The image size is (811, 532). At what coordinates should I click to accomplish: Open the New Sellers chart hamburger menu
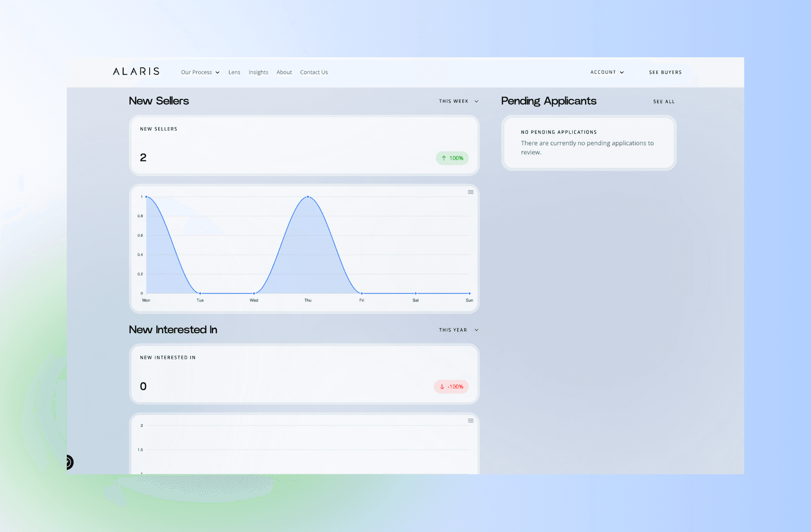pyautogui.click(x=470, y=192)
